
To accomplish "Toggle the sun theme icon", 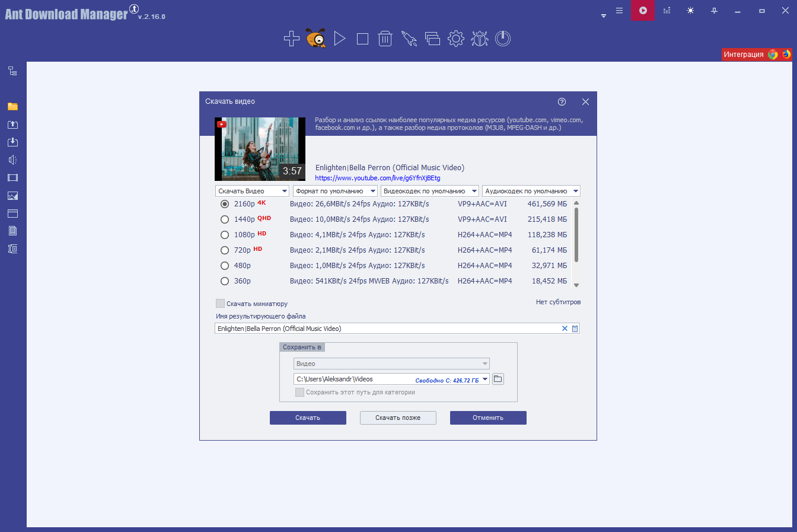I will pyautogui.click(x=690, y=11).
